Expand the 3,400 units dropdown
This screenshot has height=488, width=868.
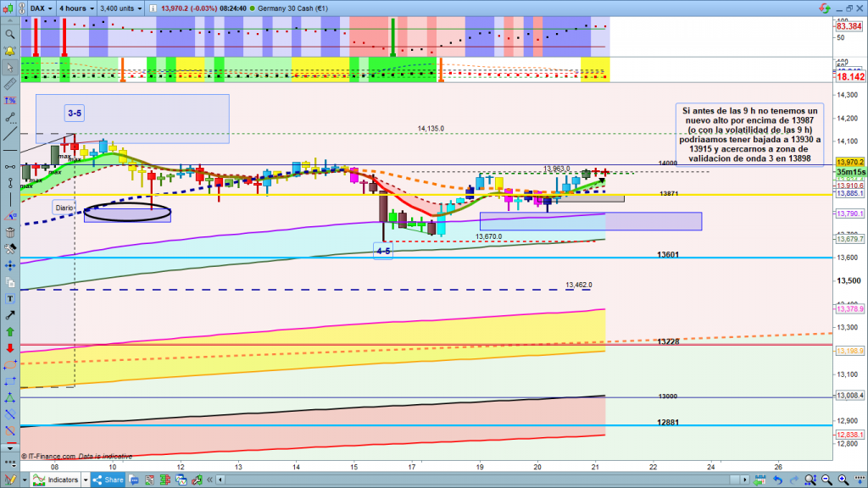pos(120,8)
